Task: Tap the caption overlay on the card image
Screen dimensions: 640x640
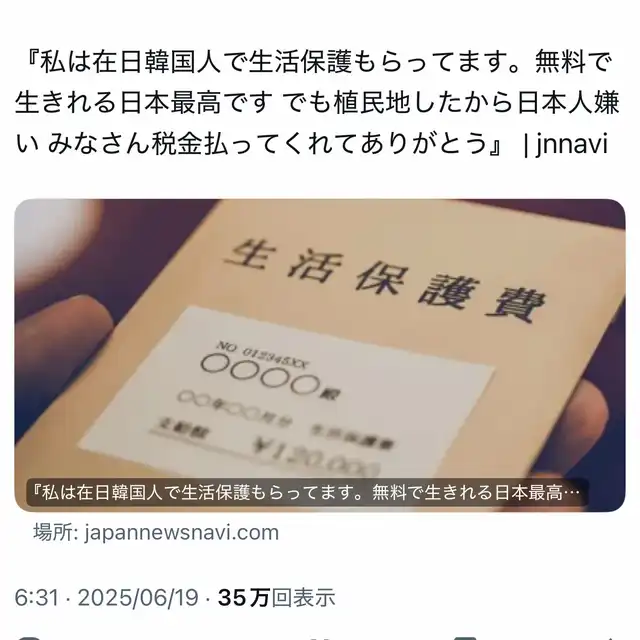Action: coord(307,493)
